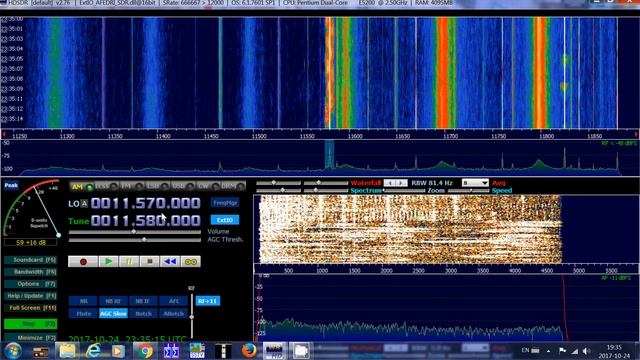The width and height of the screenshot is (640, 360).
Task: Toggle the Notch filter button
Action: pyautogui.click(x=143, y=313)
